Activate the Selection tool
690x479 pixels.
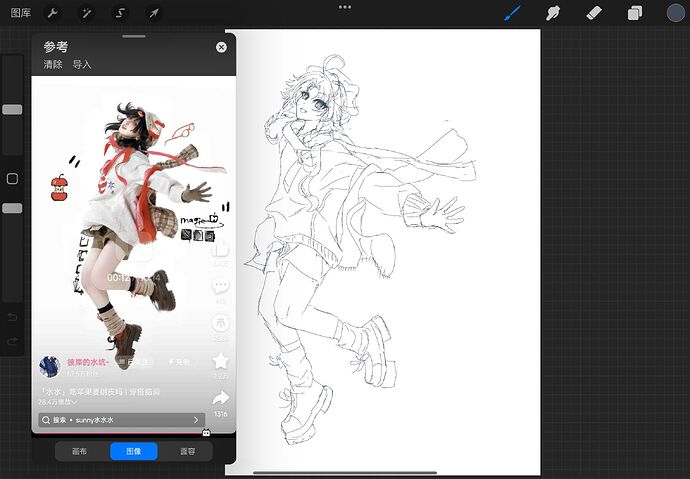[120, 13]
